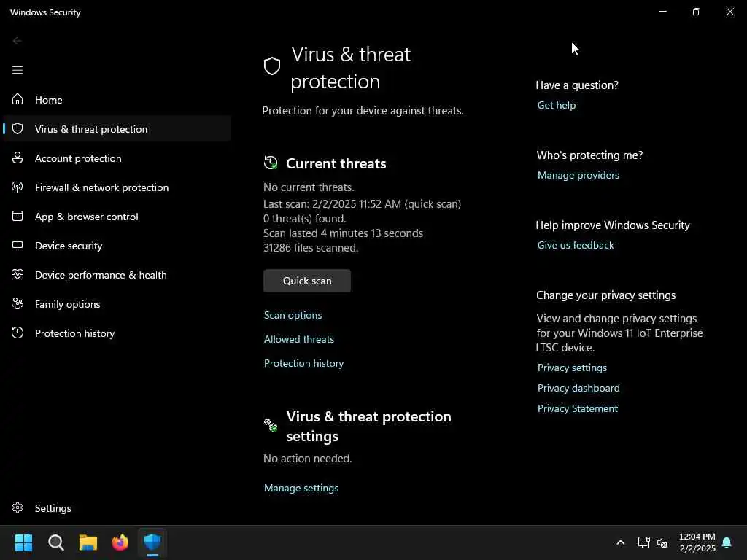Click Manage settings link
Screen dimensions: 747x560
pyautogui.click(x=301, y=488)
